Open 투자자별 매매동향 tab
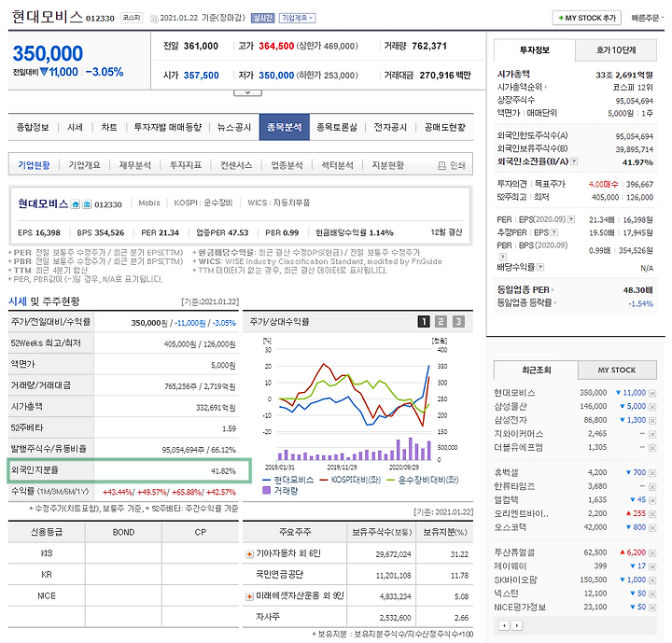The image size is (672, 643). [x=168, y=127]
